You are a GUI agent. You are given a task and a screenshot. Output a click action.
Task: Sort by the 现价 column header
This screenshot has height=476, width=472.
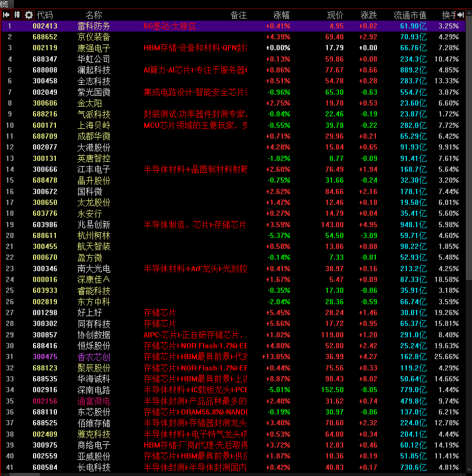pos(335,15)
